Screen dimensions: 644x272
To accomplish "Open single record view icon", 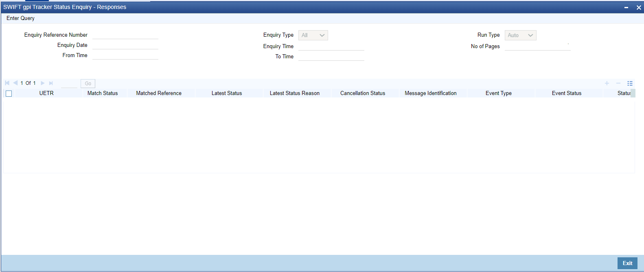I will 630,83.
